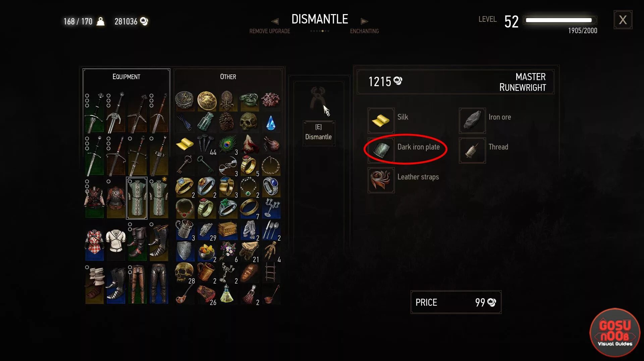Viewport: 644px width, 361px height.
Task: Select the blue crystal gem item
Action: [271, 122]
